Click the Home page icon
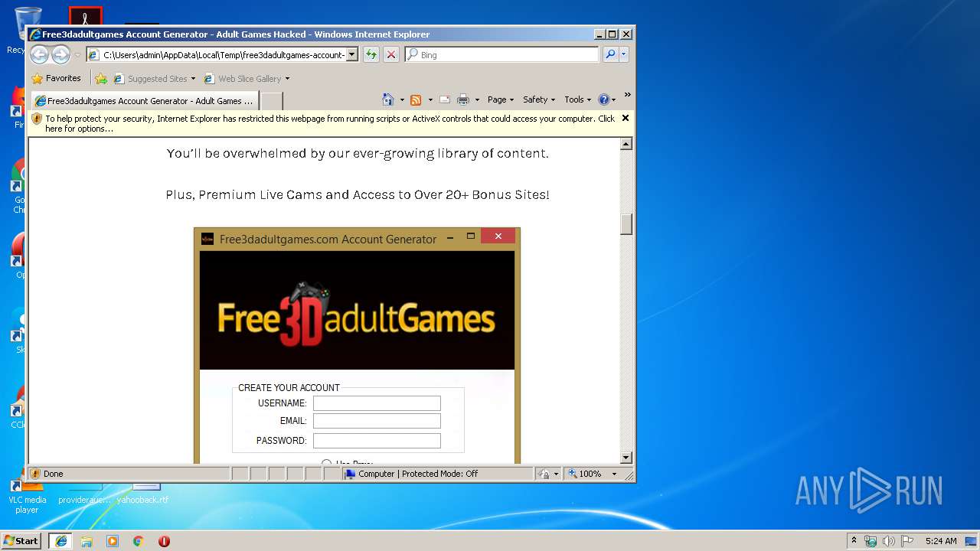Image resolution: width=980 pixels, height=551 pixels. pos(388,99)
